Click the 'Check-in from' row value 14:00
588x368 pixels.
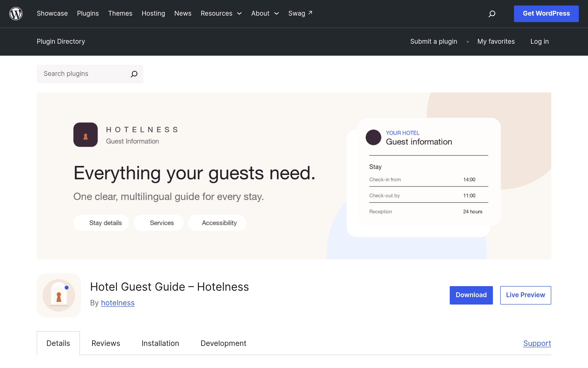click(469, 180)
